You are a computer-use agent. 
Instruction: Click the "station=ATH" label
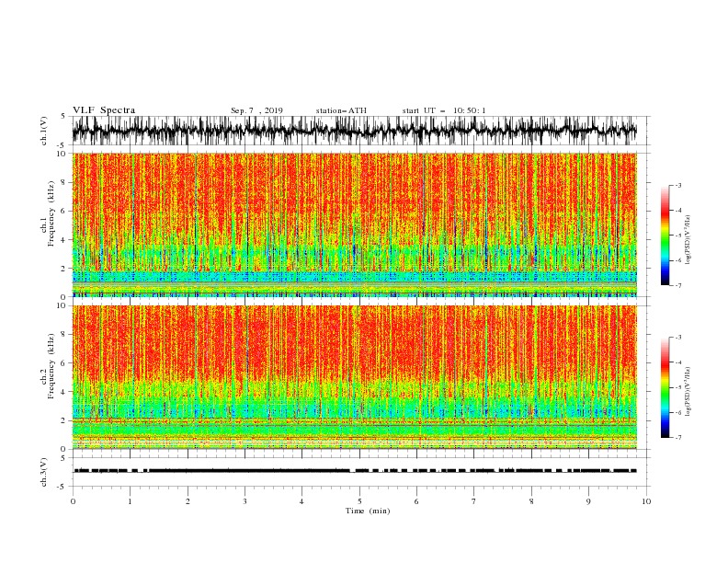click(x=341, y=110)
